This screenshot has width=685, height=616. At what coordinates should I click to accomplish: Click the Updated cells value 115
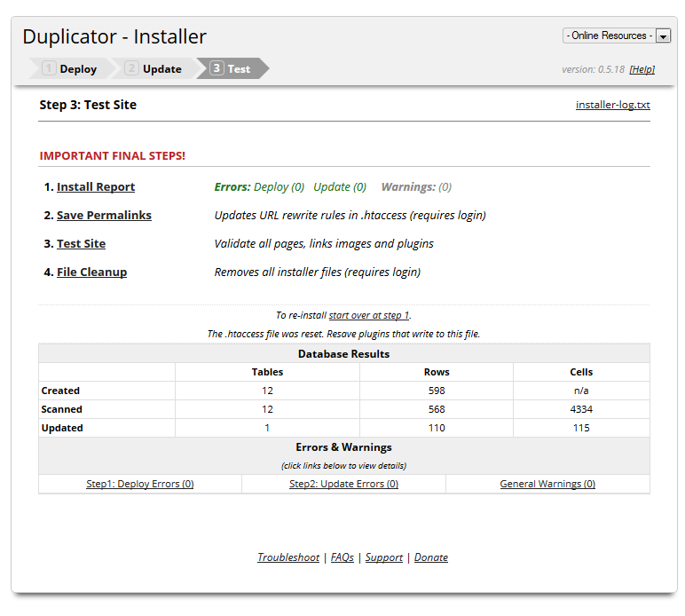tap(581, 428)
